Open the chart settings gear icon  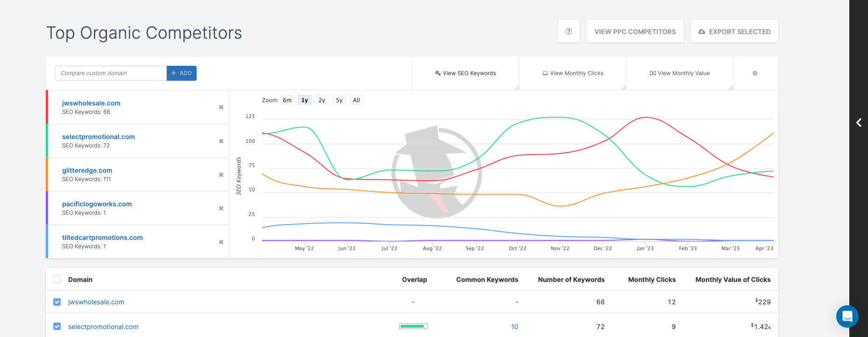tap(755, 73)
